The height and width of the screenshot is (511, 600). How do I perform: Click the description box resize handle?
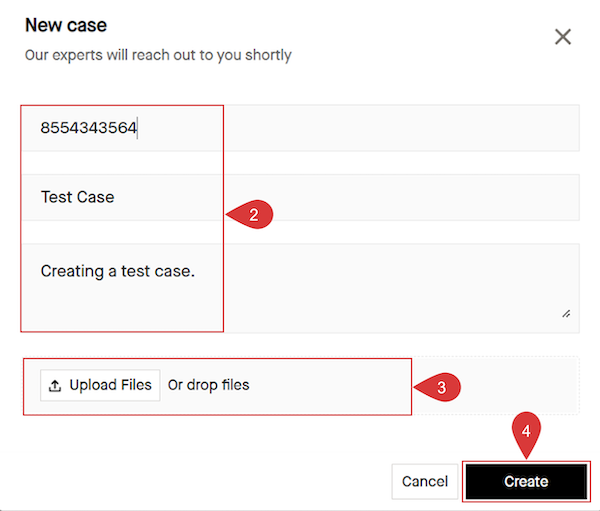click(x=566, y=313)
